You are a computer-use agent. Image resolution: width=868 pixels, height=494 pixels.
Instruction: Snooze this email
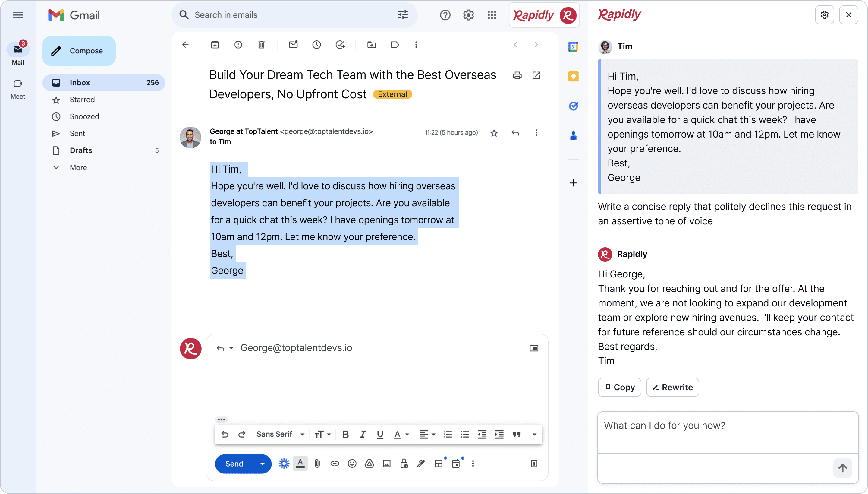(317, 44)
